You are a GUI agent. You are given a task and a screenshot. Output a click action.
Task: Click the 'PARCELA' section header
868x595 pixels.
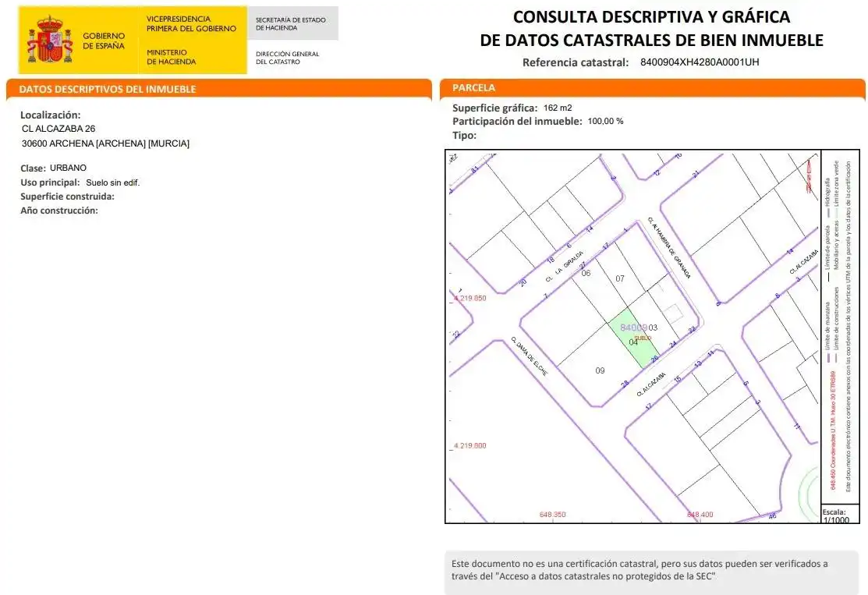[x=474, y=87]
